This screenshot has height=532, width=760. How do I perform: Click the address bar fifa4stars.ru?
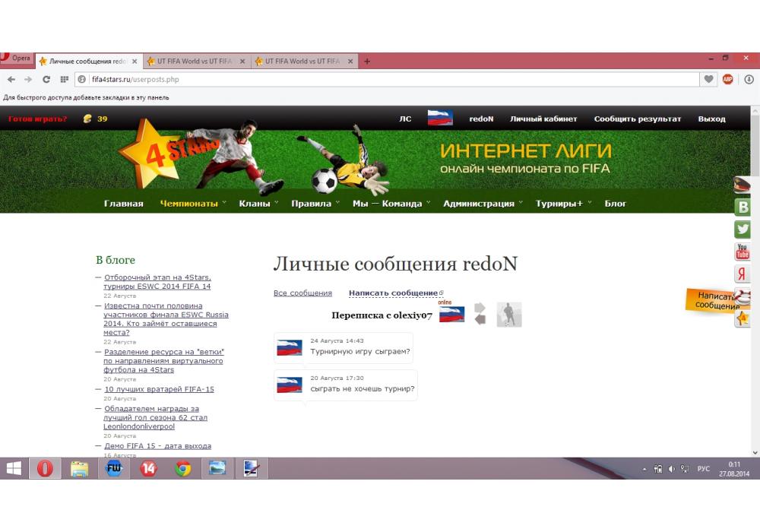pyautogui.click(x=387, y=79)
